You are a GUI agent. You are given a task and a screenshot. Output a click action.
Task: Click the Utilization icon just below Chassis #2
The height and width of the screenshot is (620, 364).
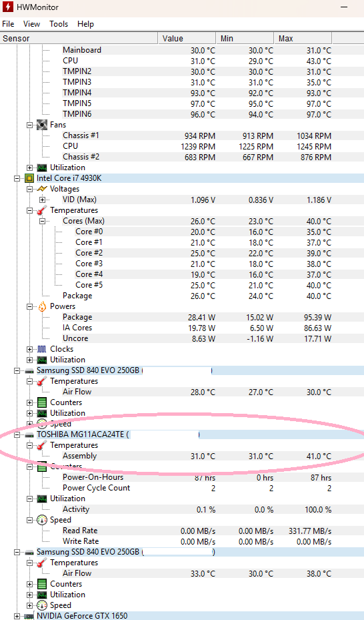tap(42, 168)
